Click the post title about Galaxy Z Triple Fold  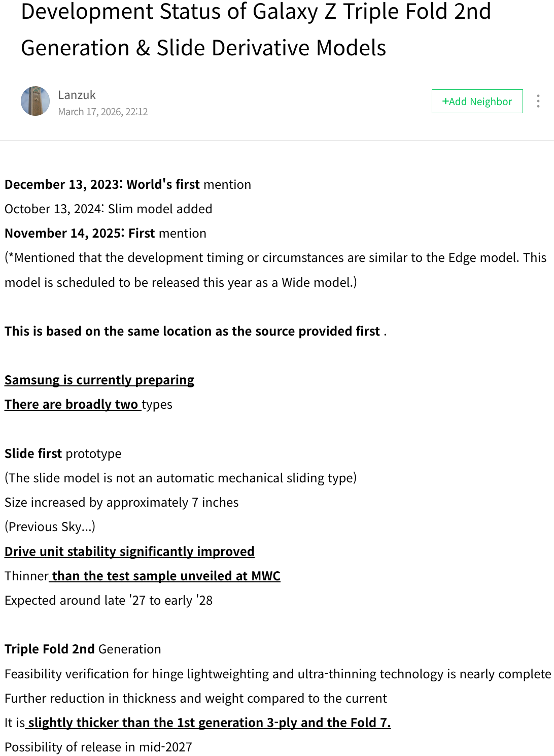point(256,29)
